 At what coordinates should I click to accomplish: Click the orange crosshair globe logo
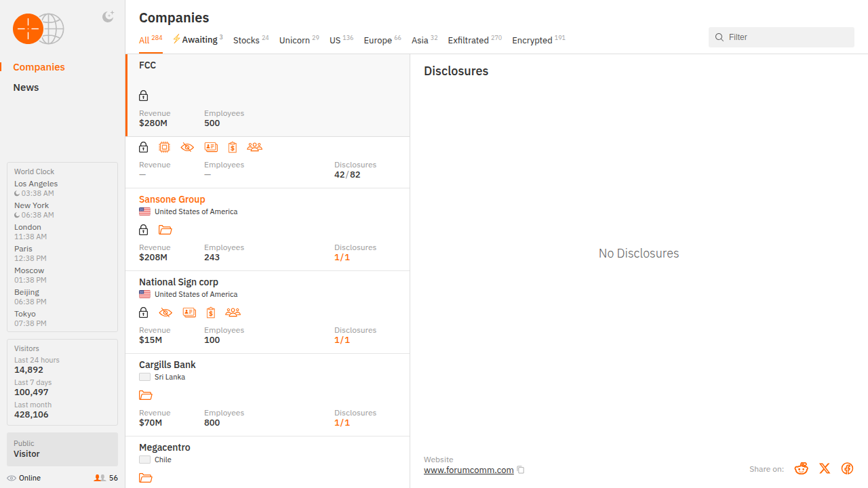pyautogui.click(x=38, y=28)
